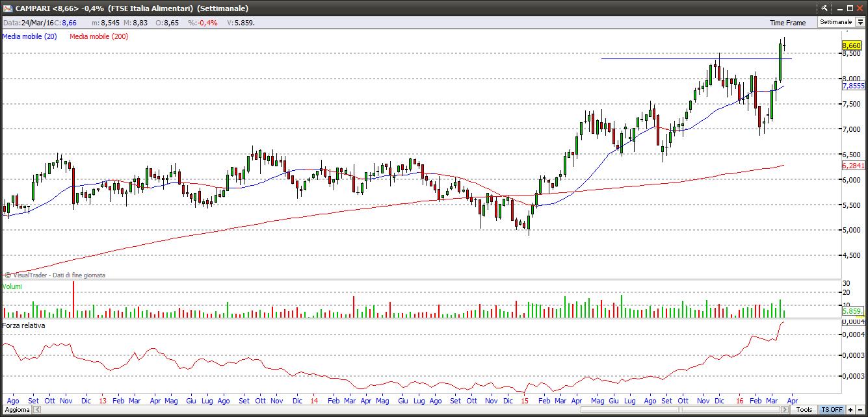
Task: Click the O: 8,65 open value
Action: 166,23
